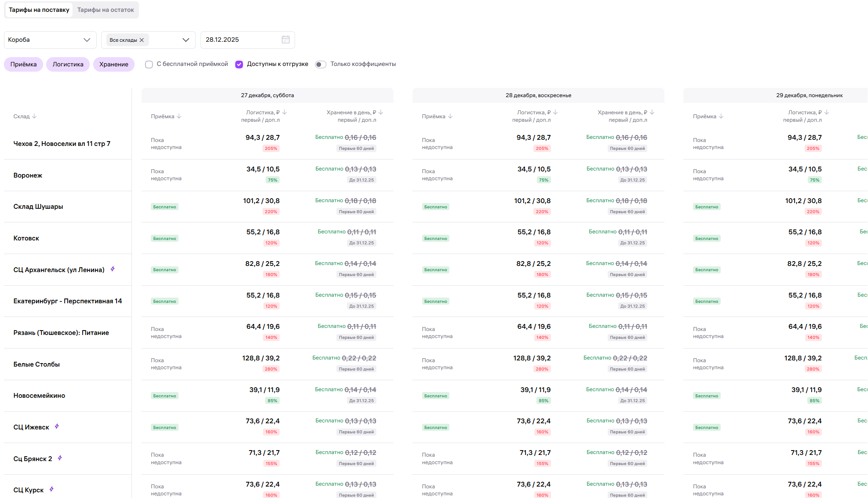Switch to 'Тарифы на остаток' tab
The image size is (868, 498).
click(106, 10)
